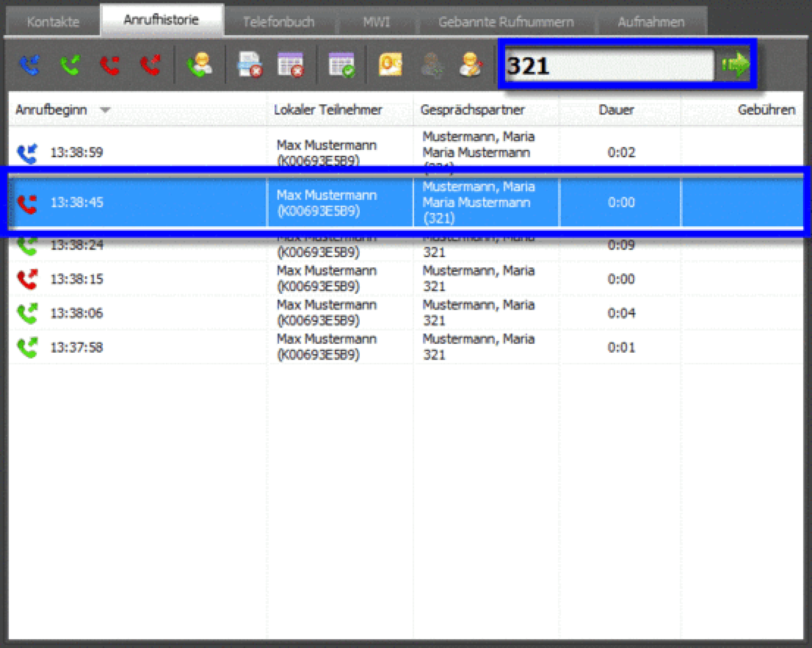Click the number input field showing 321

(x=609, y=65)
